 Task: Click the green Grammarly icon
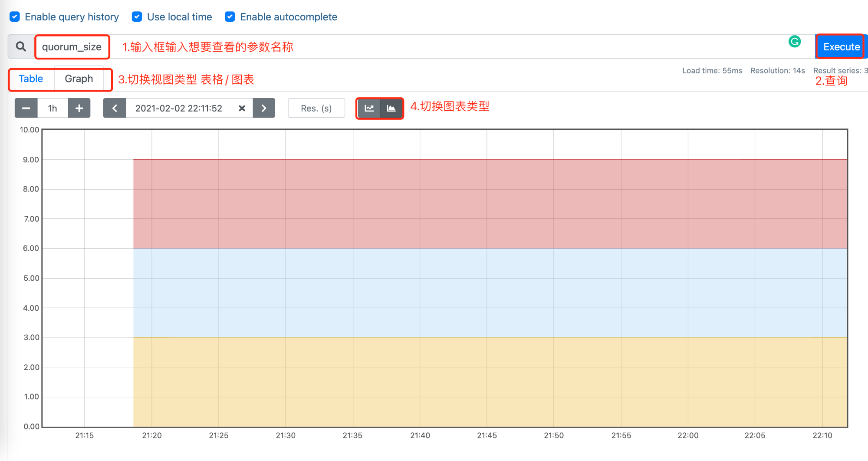tap(795, 42)
